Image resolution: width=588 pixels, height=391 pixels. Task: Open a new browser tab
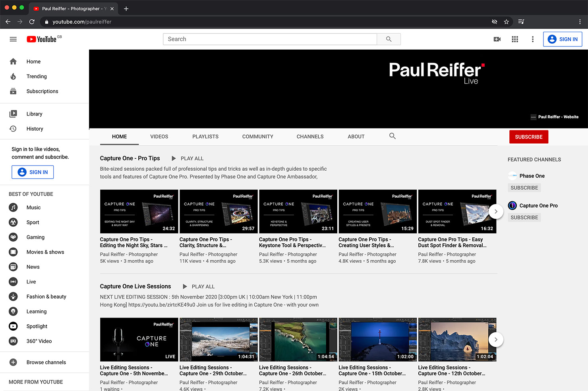[126, 8]
